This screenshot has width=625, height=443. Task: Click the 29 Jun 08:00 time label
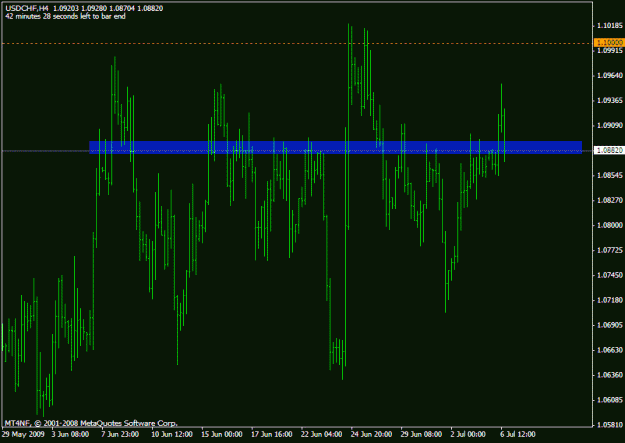[421, 434]
